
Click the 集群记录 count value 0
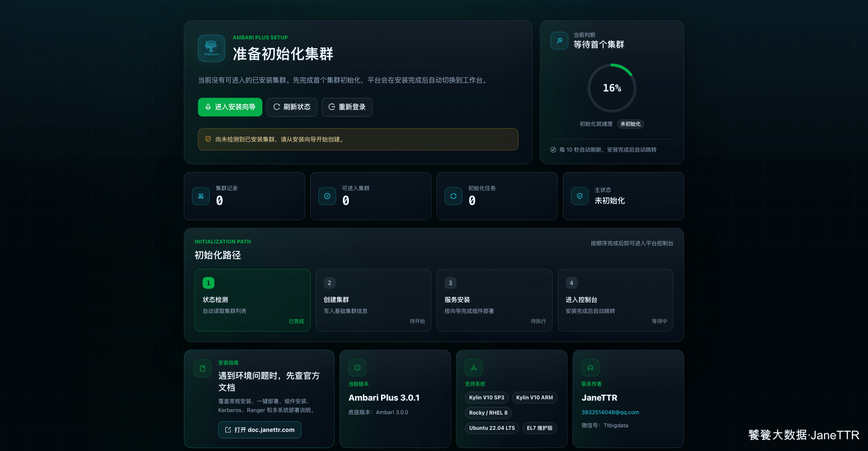pyautogui.click(x=220, y=201)
